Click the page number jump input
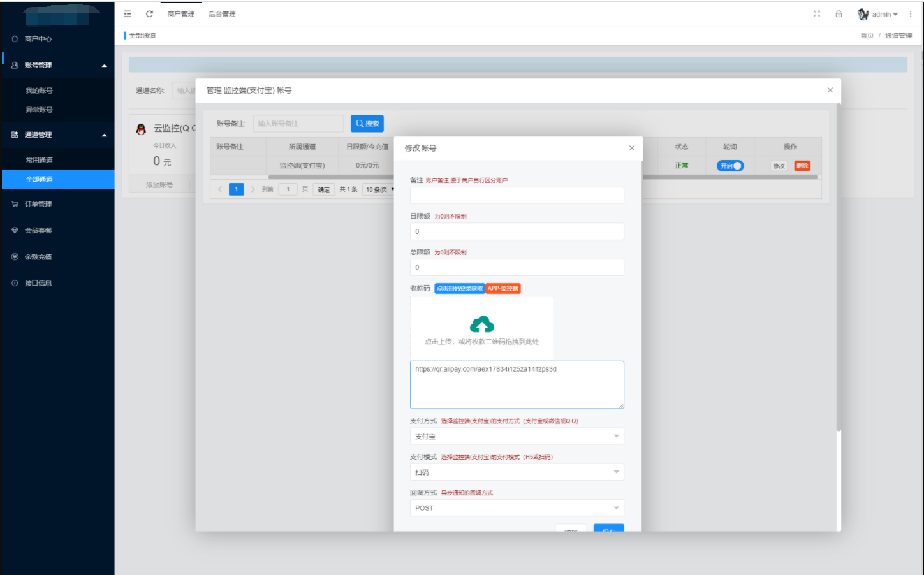The image size is (924, 575). (x=288, y=189)
